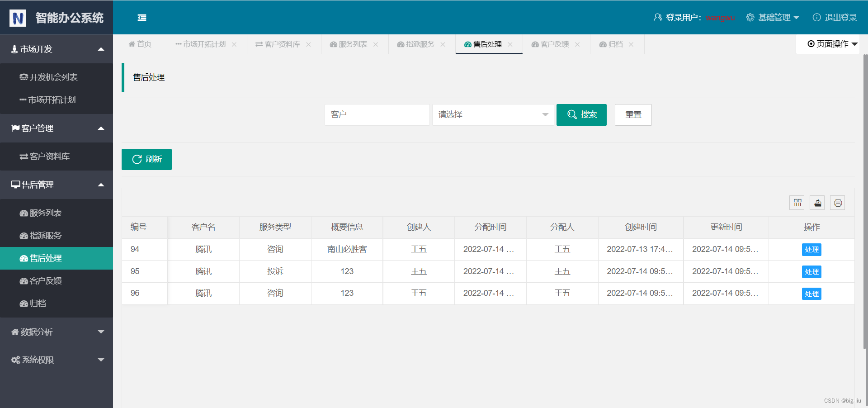Close the 客户资料库 tab
The height and width of the screenshot is (408, 868).
(308, 44)
